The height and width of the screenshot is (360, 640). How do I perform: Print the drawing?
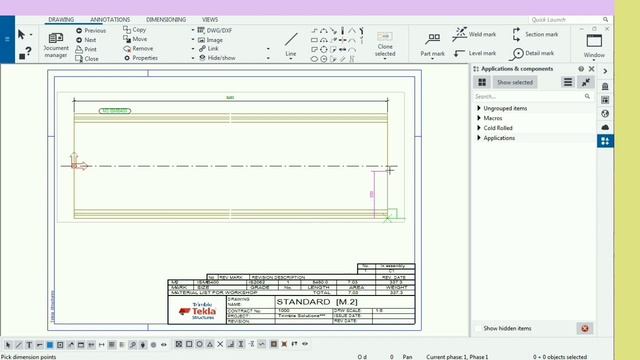(x=86, y=49)
